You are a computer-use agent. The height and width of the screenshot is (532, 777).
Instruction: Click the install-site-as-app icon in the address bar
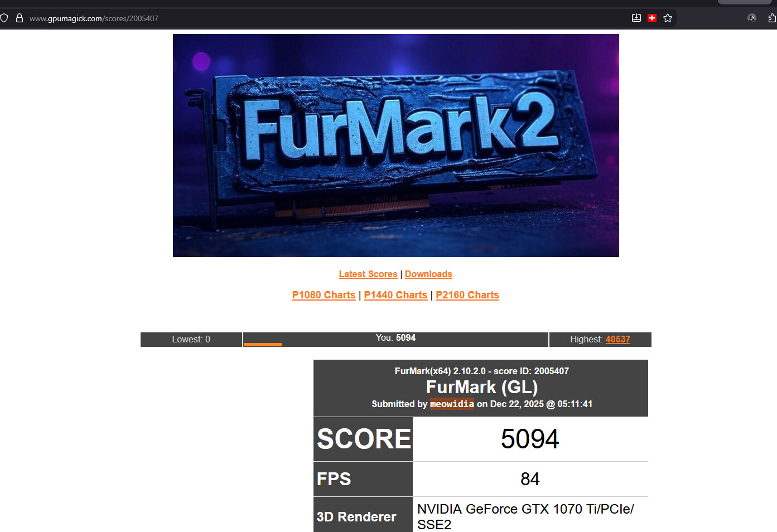[x=636, y=18]
